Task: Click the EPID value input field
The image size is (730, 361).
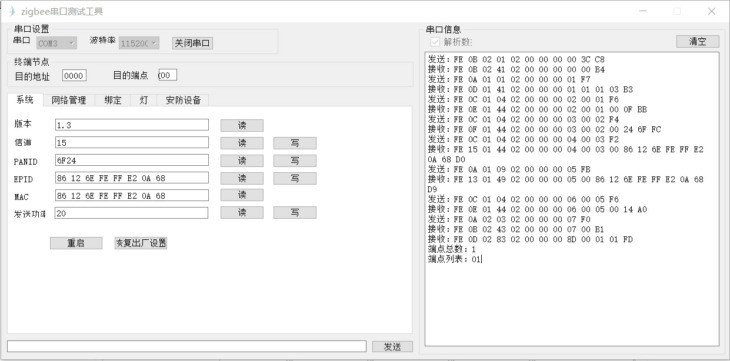Action: click(x=132, y=178)
